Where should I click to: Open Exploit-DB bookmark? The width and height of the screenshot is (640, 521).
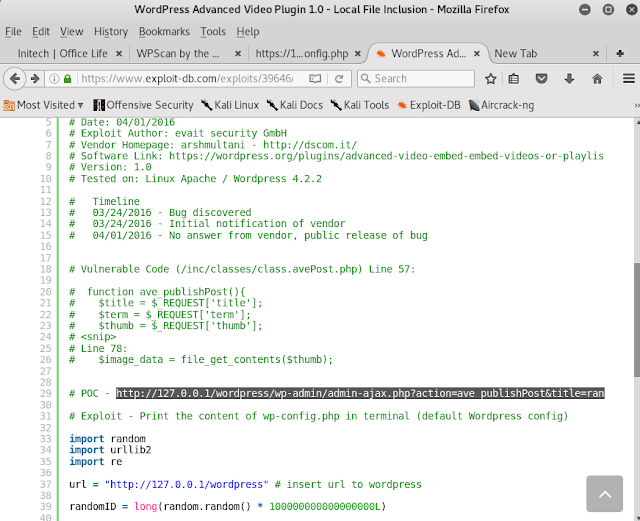coord(429,105)
